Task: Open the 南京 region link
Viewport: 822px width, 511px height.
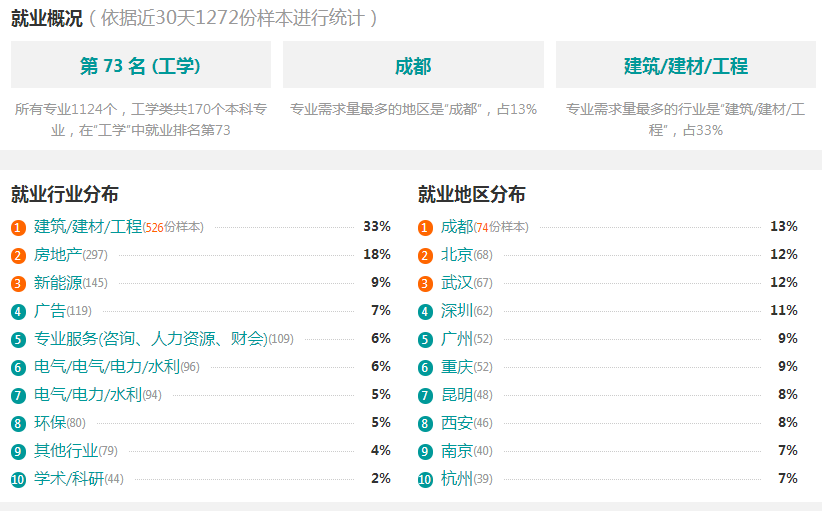Action: [457, 451]
